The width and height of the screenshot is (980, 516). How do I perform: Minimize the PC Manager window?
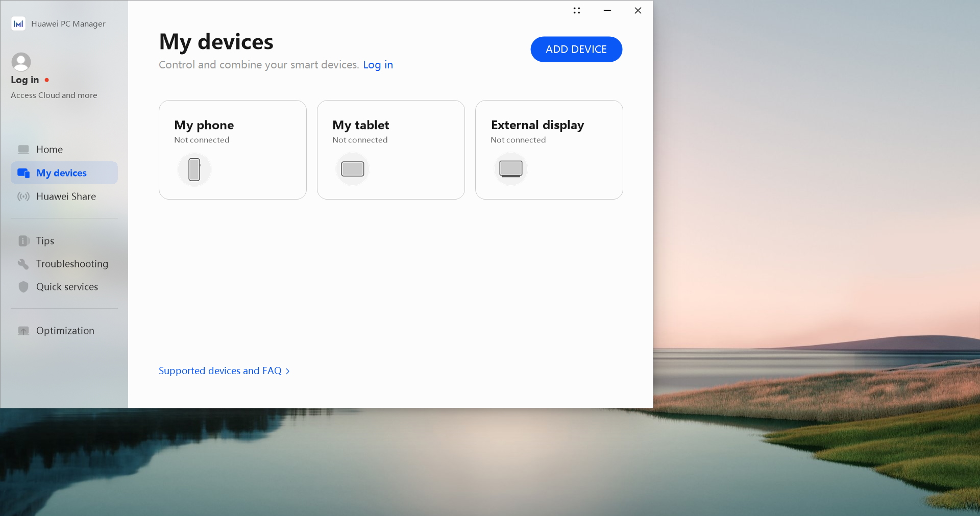(x=607, y=10)
